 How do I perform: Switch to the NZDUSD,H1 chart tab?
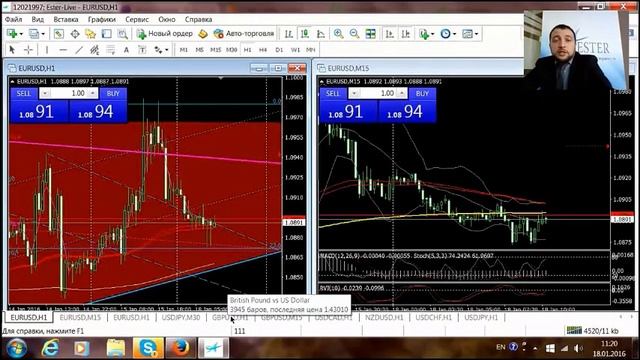click(x=384, y=317)
